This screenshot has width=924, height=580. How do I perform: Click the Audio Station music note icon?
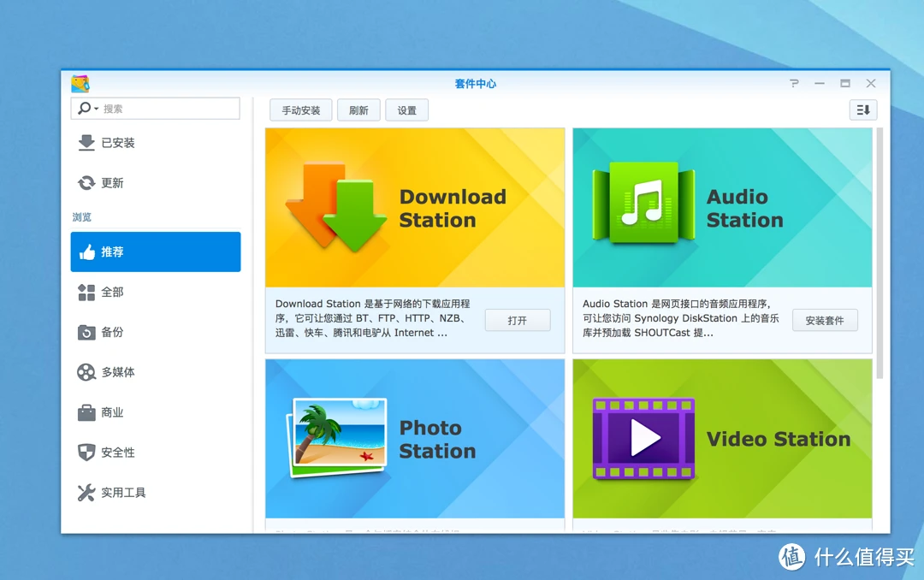[643, 202]
